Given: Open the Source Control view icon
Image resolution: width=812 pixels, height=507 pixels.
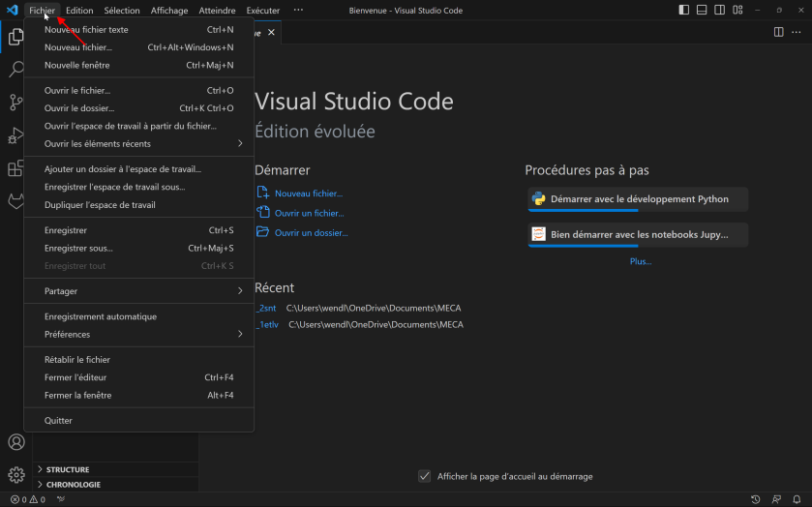Looking at the screenshot, I should point(16,102).
